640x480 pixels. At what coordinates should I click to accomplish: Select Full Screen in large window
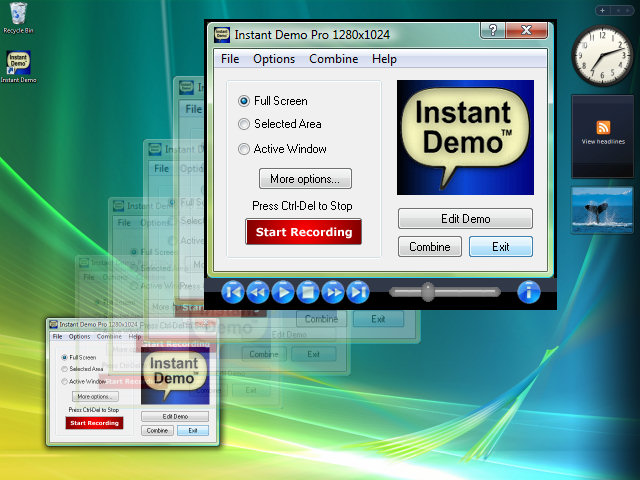point(273,101)
